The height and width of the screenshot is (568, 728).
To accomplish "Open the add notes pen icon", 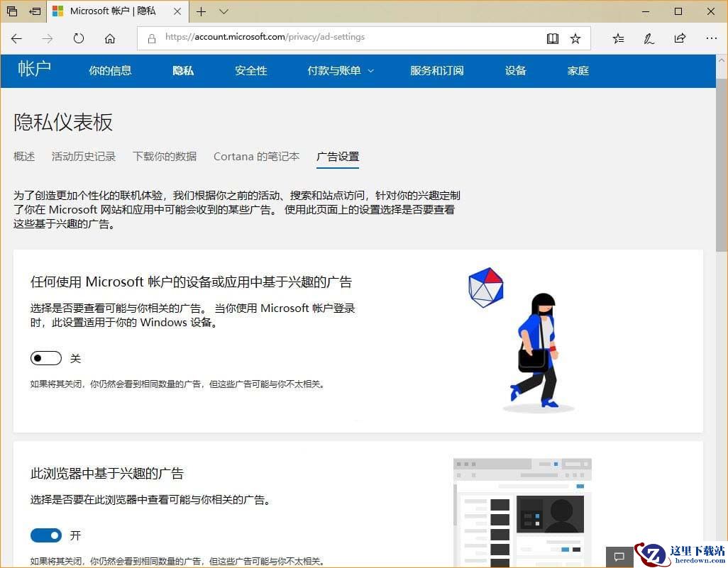I will 649,38.
